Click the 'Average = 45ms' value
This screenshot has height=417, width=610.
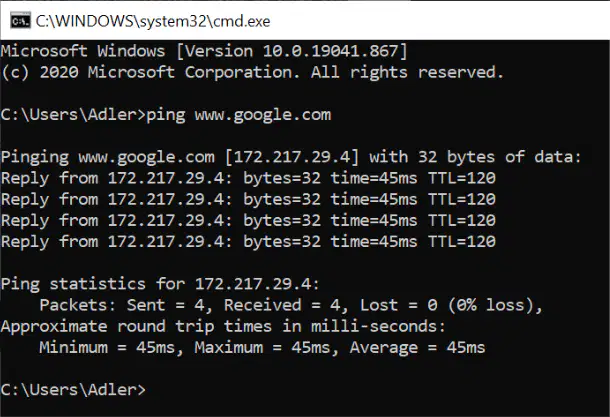pyautogui.click(x=417, y=348)
